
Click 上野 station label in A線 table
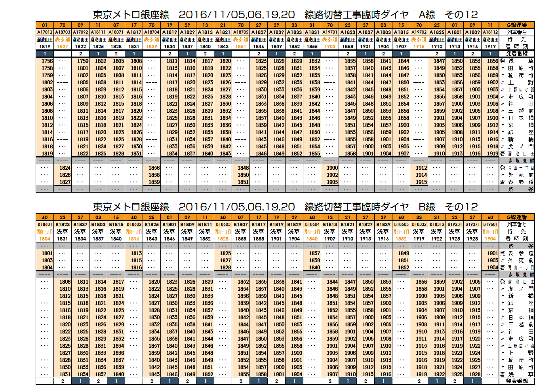tap(521, 82)
